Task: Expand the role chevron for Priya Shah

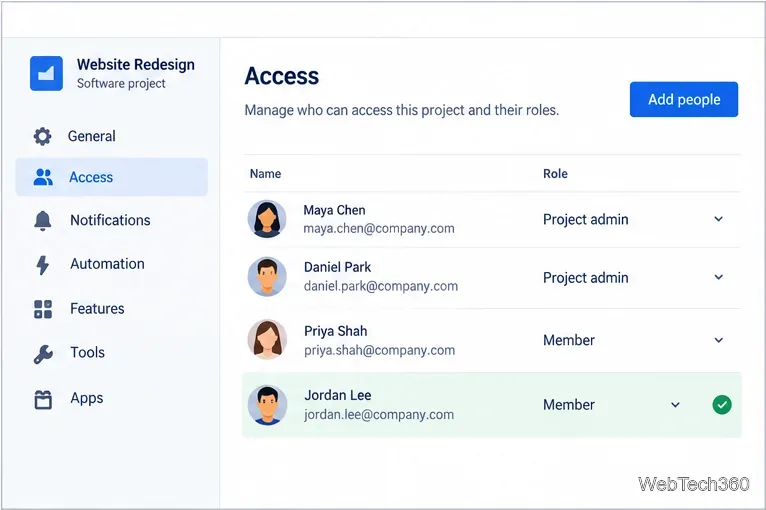Action: tap(718, 340)
